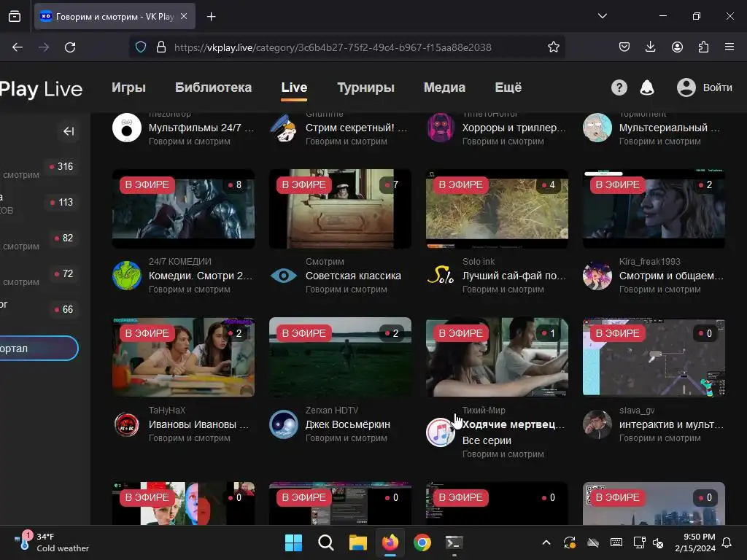
Task: Open File Explorer from taskbar
Action: (357, 542)
